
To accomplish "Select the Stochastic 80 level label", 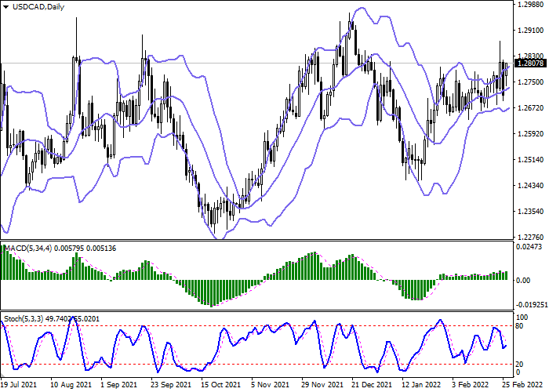I will tap(519, 326).
